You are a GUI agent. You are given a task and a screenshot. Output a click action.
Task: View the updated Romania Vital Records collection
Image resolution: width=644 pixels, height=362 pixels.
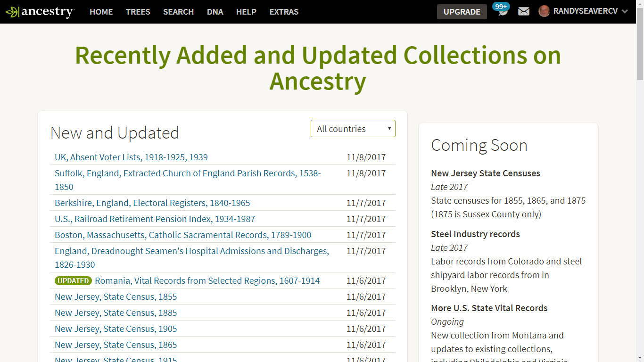(x=207, y=280)
